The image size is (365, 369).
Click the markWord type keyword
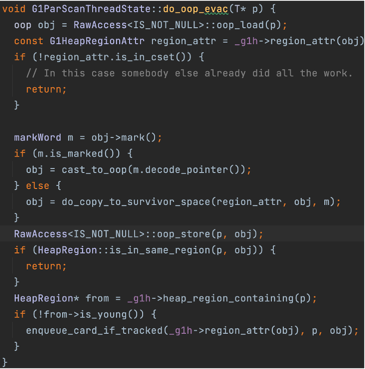[x=37, y=137]
